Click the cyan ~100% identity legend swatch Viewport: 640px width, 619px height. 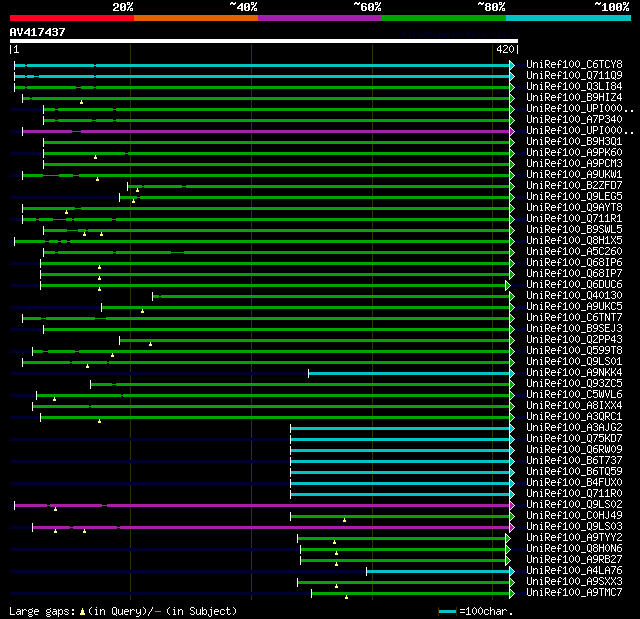pos(569,18)
